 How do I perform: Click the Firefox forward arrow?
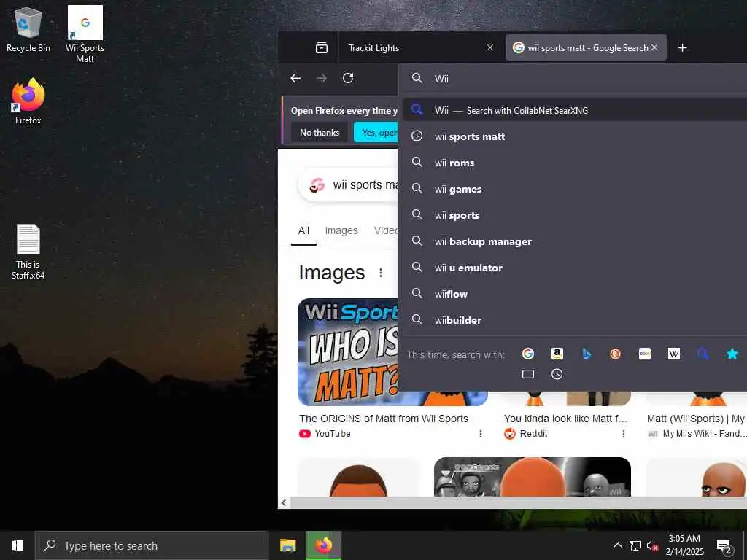[x=322, y=78]
